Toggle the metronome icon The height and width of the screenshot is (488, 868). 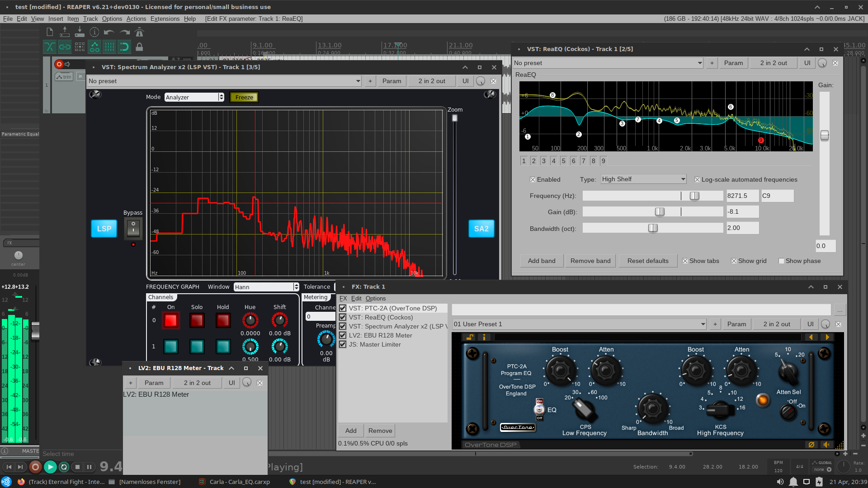139,32
